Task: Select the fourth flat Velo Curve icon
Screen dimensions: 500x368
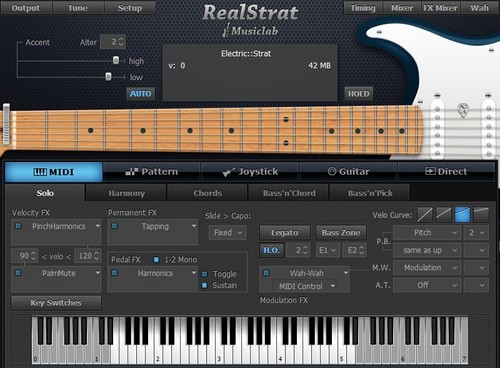Action: 481,215
